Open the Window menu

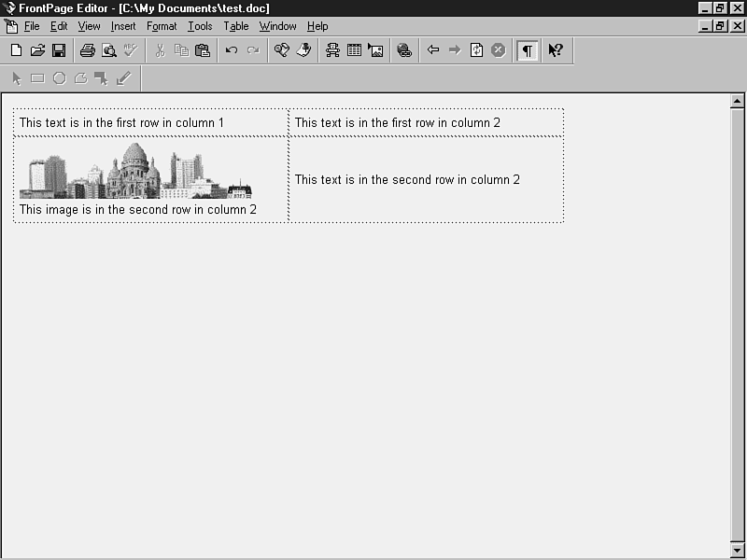coord(277,26)
